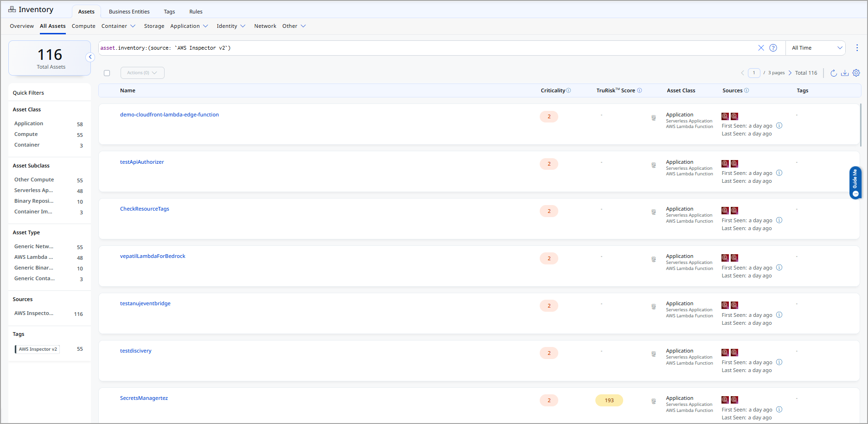Viewport: 868px width, 424px height.
Task: Open the testdiscivery asset link
Action: [x=136, y=351]
